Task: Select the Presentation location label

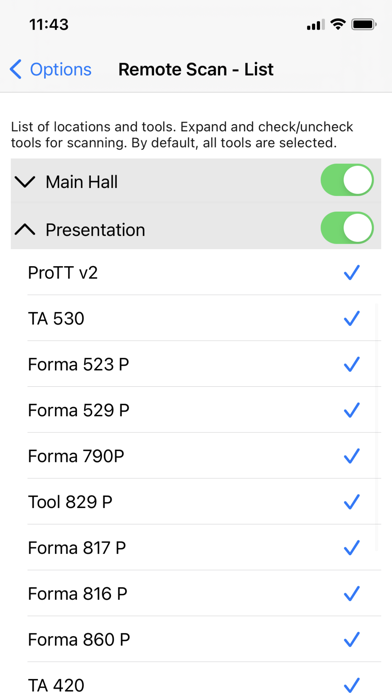Action: tap(95, 230)
